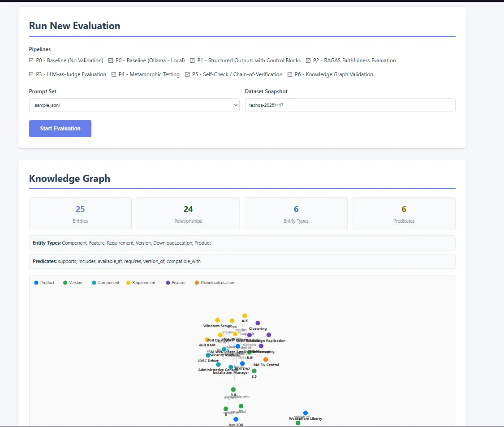The height and width of the screenshot is (427, 504).
Task: Click the blue Product legend dot
Action: click(36, 282)
